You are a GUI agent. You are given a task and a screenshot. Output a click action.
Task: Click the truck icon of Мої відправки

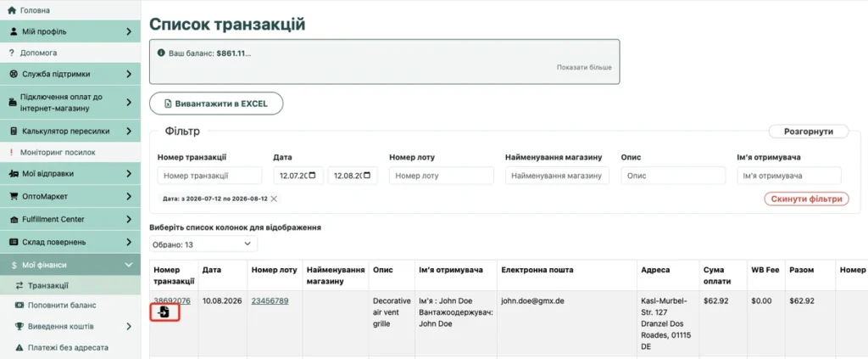click(x=14, y=173)
